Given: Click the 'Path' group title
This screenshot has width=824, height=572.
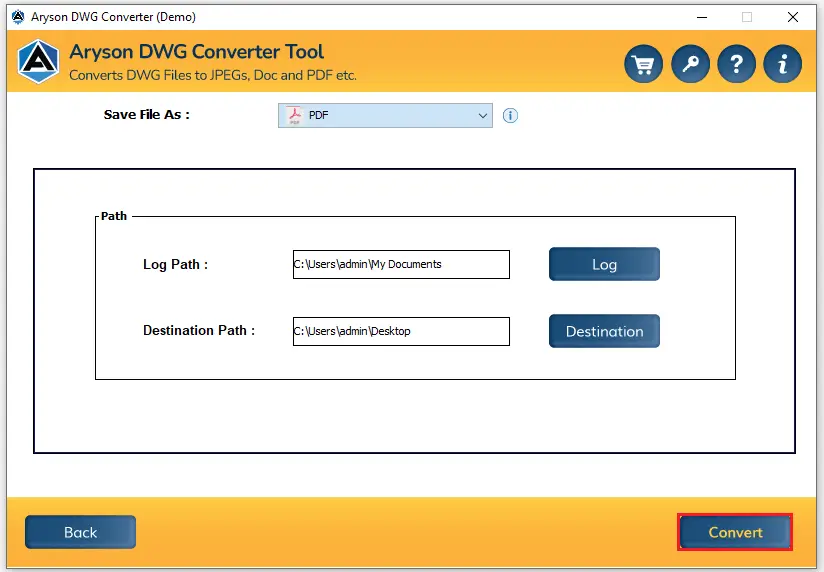Looking at the screenshot, I should click(x=114, y=216).
